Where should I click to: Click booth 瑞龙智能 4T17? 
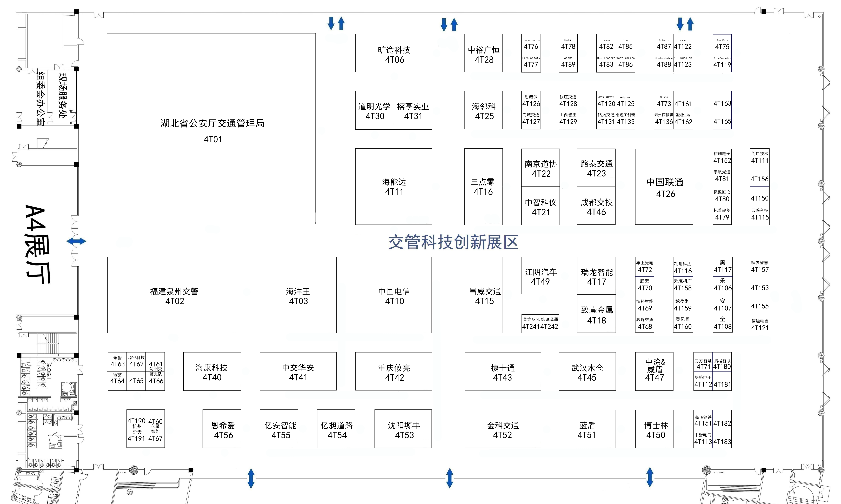click(597, 275)
